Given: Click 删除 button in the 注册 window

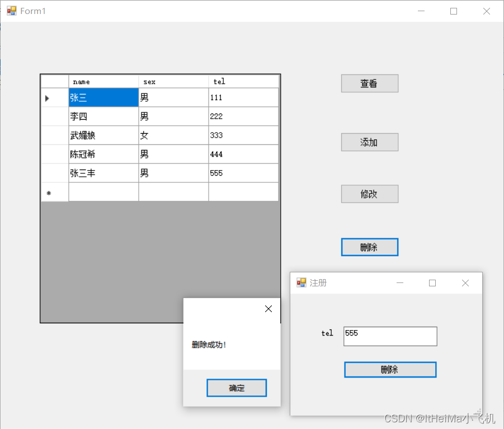Looking at the screenshot, I should coord(390,370).
